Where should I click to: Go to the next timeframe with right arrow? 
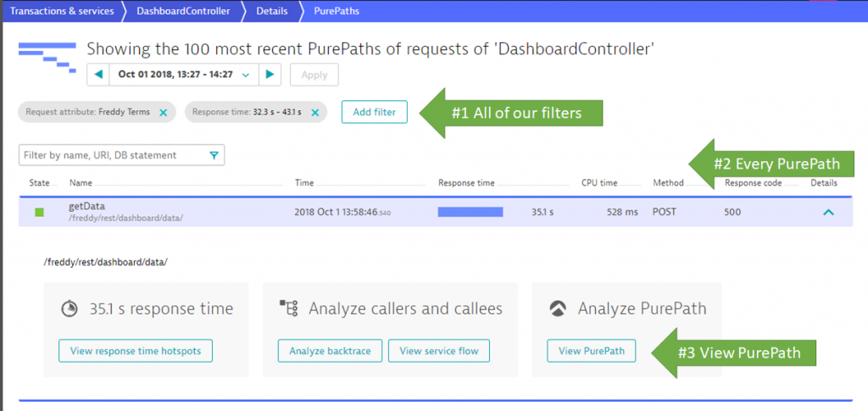(x=270, y=75)
